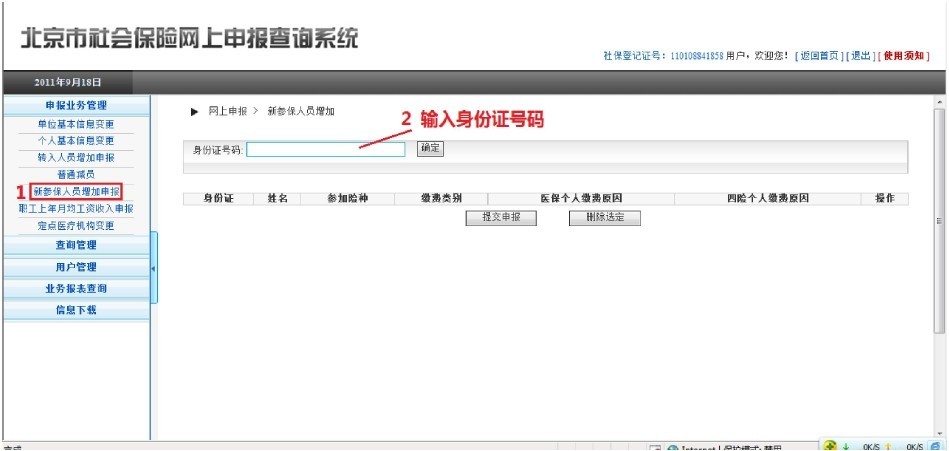Click the 退出 logout link
The width and height of the screenshot is (949, 451).
coord(860,56)
